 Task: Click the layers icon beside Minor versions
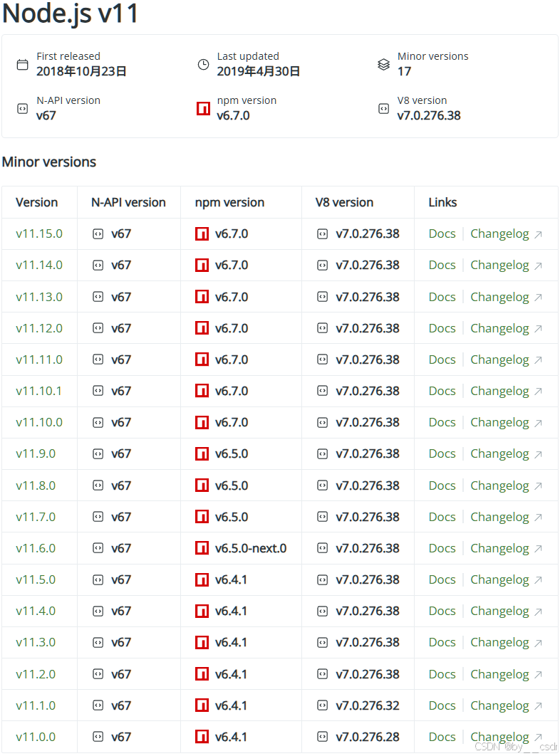point(383,65)
